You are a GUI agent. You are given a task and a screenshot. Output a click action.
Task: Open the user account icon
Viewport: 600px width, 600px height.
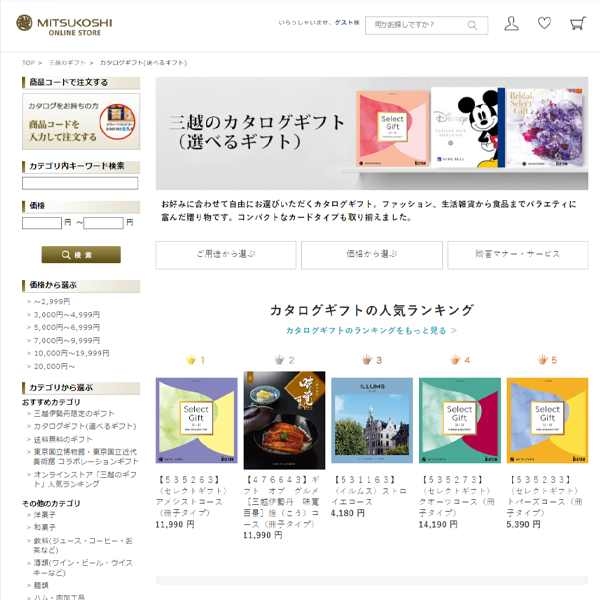(x=511, y=23)
